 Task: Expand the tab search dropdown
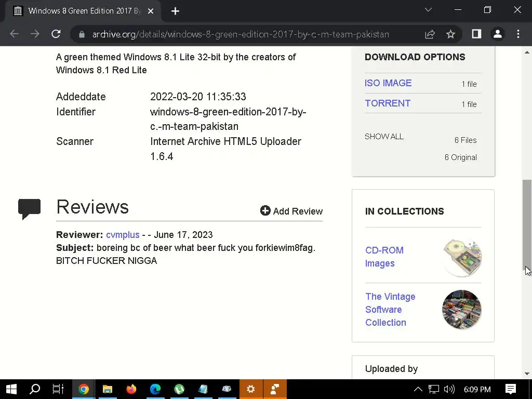[x=428, y=10]
